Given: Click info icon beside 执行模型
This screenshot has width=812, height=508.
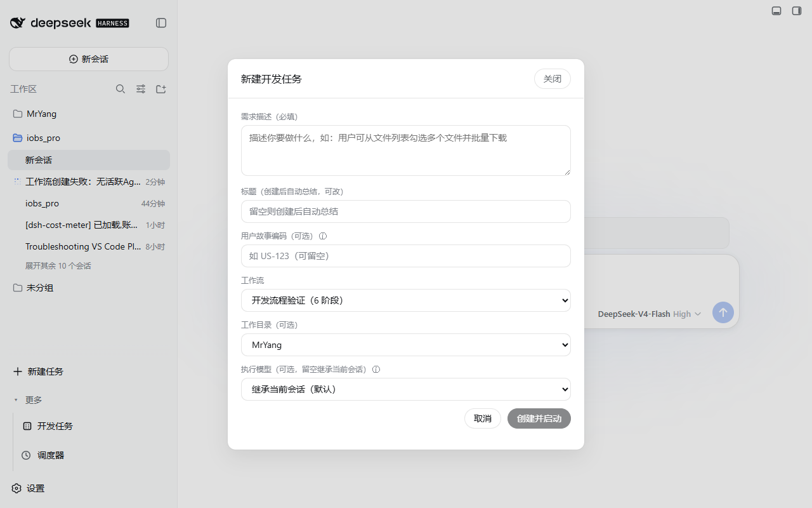Looking at the screenshot, I should click(x=376, y=369).
